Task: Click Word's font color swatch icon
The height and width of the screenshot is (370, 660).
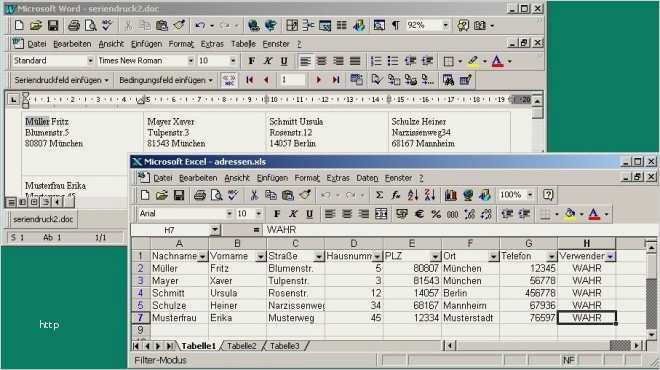Action: pos(498,61)
